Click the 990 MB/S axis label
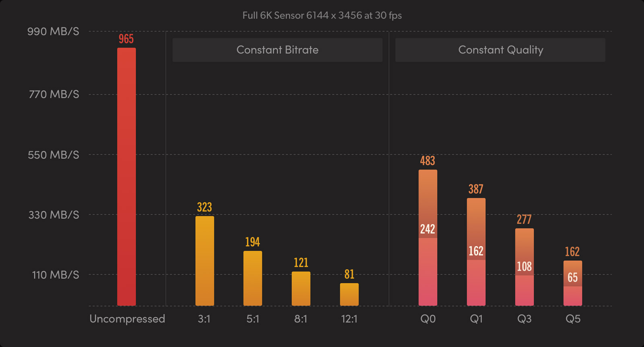This screenshot has width=644, height=347. (x=53, y=31)
